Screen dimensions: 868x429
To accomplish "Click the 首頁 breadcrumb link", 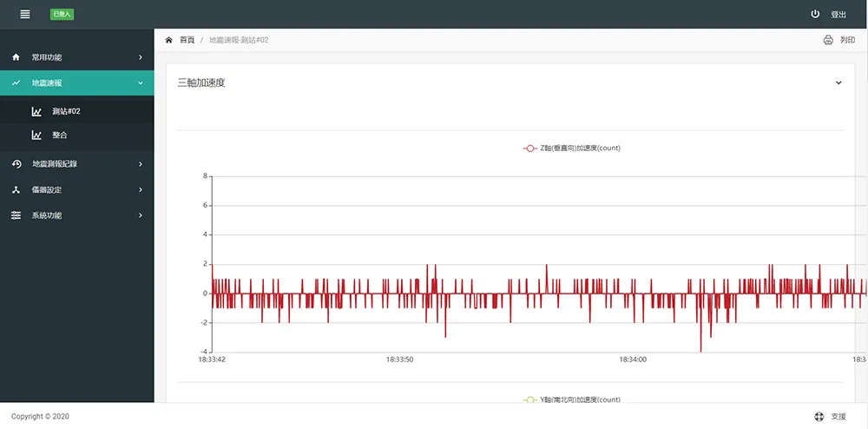I will point(187,40).
